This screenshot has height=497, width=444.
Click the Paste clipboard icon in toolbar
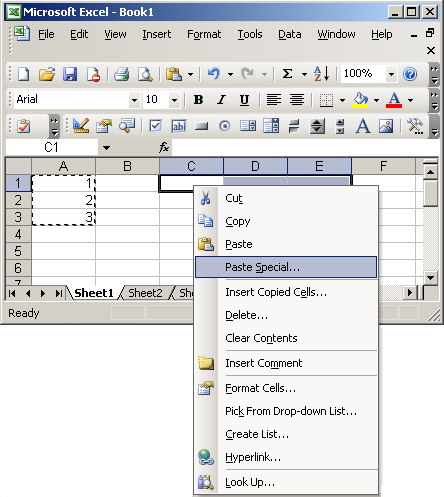(174, 74)
